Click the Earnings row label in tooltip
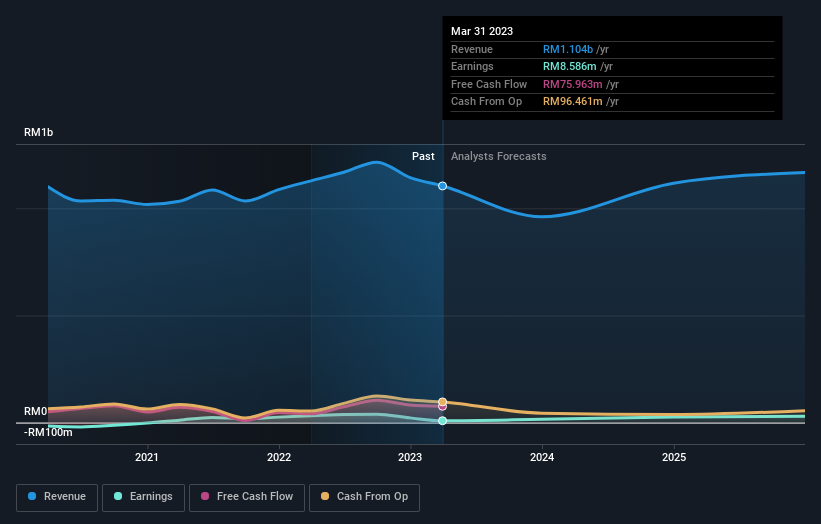 coord(472,66)
